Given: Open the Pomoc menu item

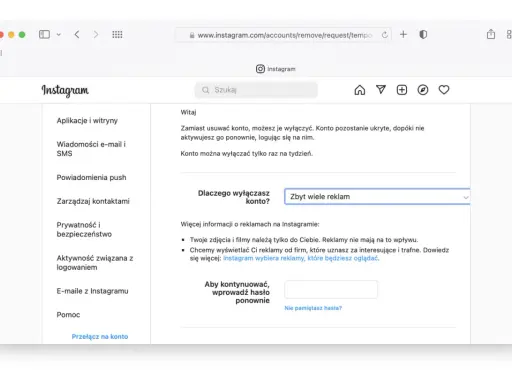Looking at the screenshot, I should click(68, 315).
